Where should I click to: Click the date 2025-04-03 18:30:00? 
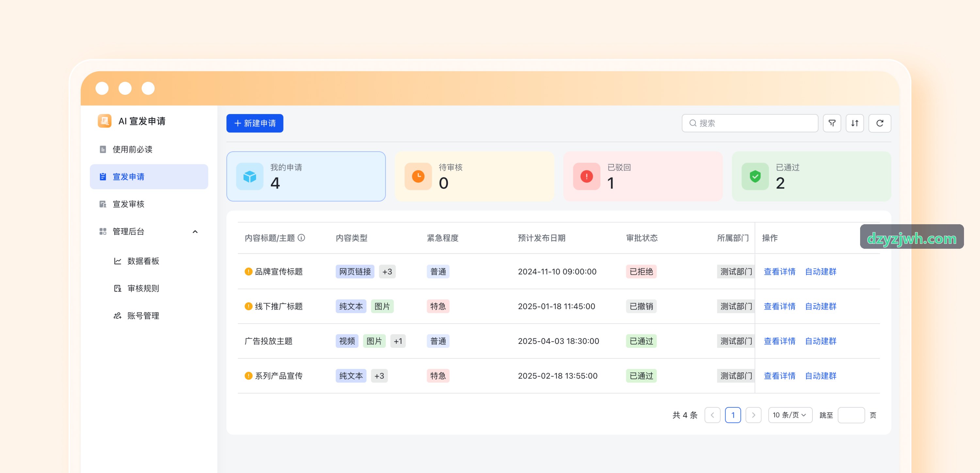(x=558, y=341)
